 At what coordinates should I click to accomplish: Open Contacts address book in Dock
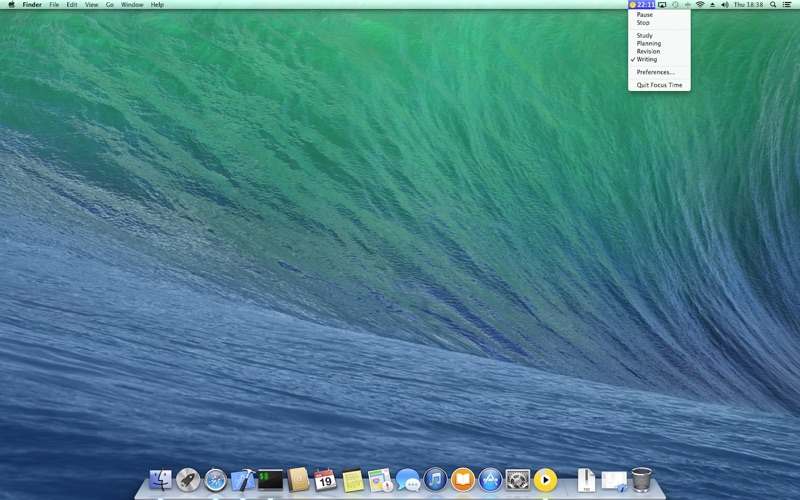pyautogui.click(x=298, y=480)
